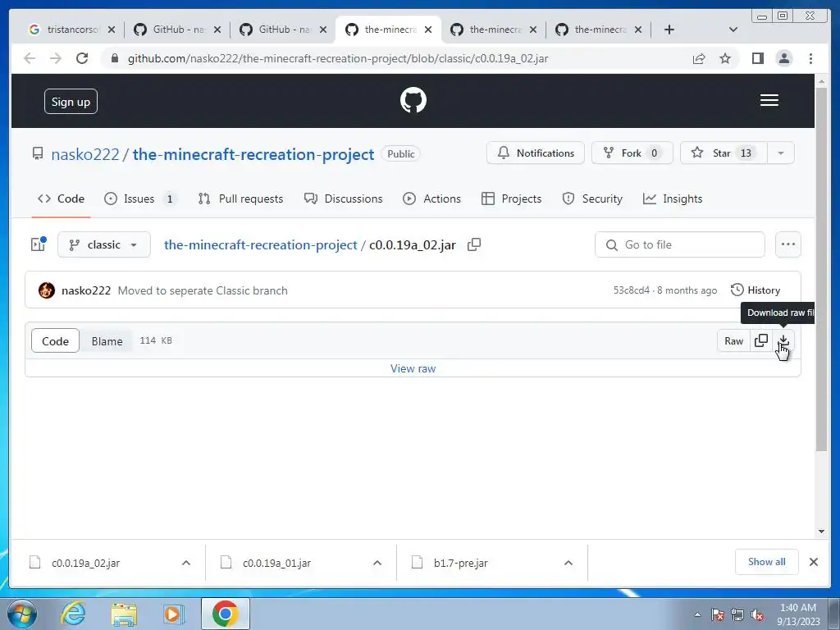Open the classic branch dropdown
Viewport: 840px width, 630px height.
(104, 244)
